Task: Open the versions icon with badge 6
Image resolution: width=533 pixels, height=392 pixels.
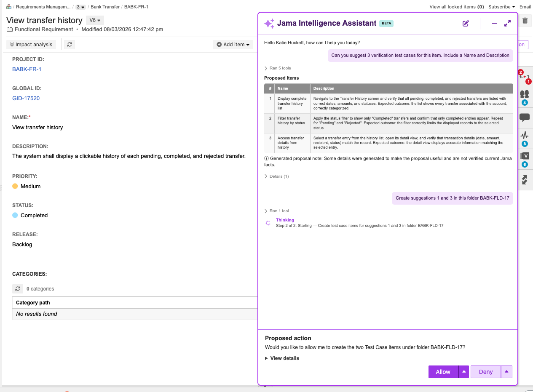Action: [x=525, y=159]
